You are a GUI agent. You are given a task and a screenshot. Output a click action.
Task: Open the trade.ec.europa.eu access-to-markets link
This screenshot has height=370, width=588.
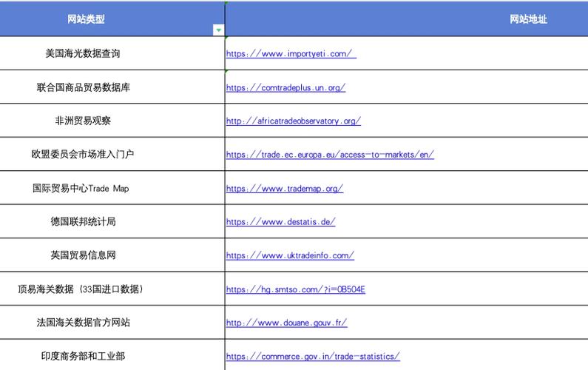click(x=330, y=155)
